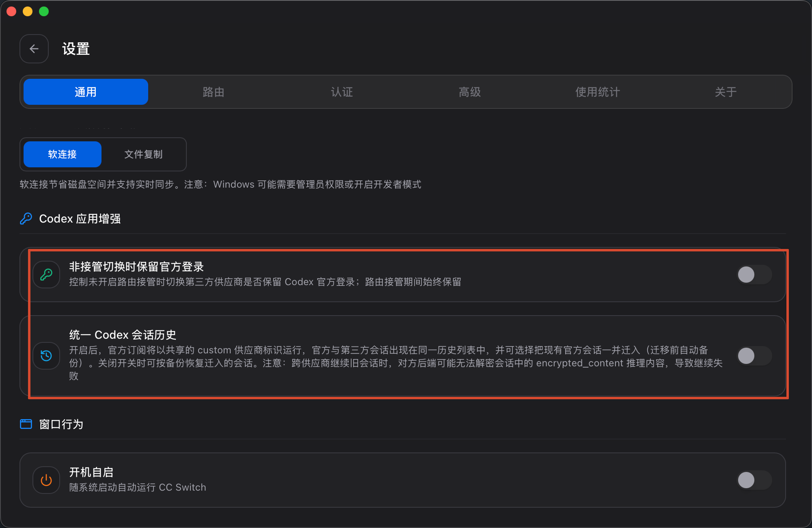
Task: Click the green key icon for 非接管切换时保留官方登录
Action: (46, 275)
